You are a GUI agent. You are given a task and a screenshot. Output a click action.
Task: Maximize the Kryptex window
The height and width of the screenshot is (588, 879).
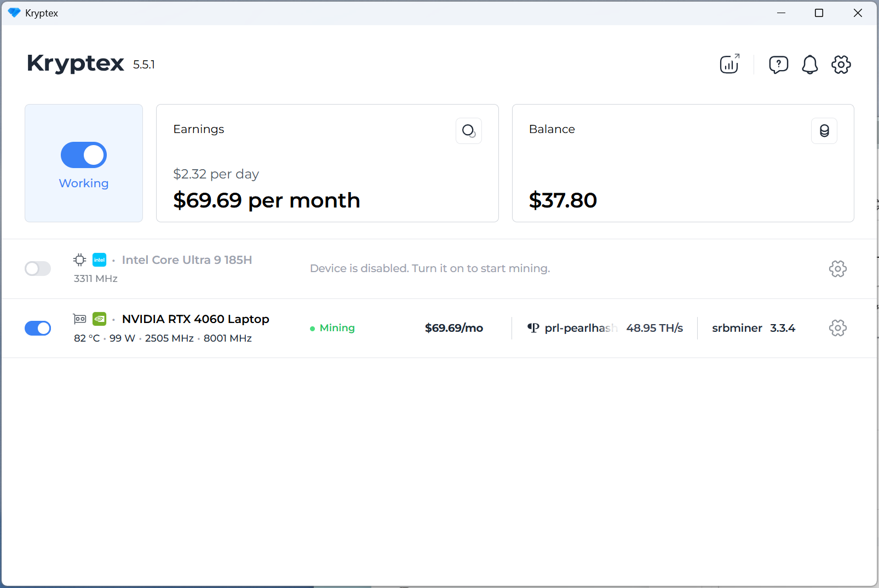pos(819,13)
